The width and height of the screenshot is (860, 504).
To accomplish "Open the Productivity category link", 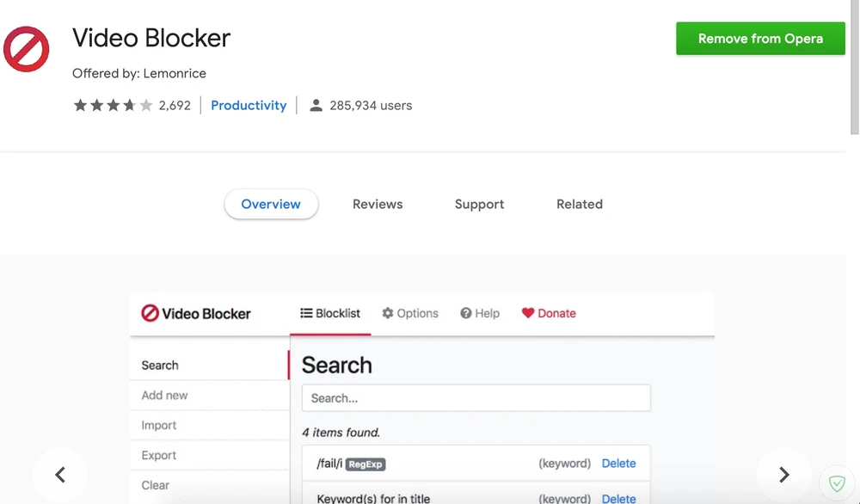I will click(x=249, y=106).
